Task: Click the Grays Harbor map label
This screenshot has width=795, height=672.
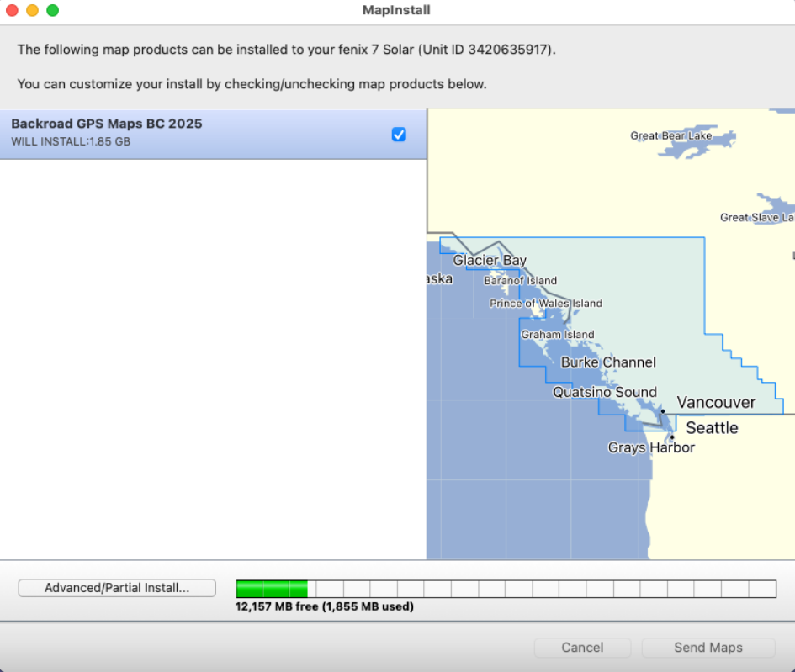Action: 651,447
